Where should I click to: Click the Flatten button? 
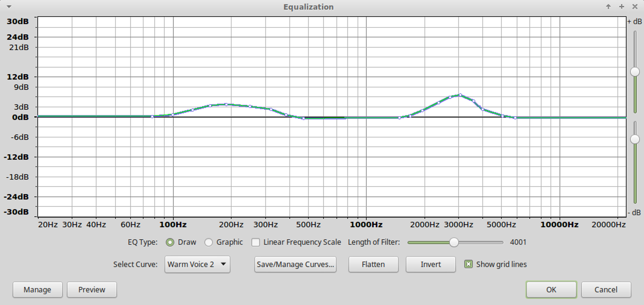373,265
